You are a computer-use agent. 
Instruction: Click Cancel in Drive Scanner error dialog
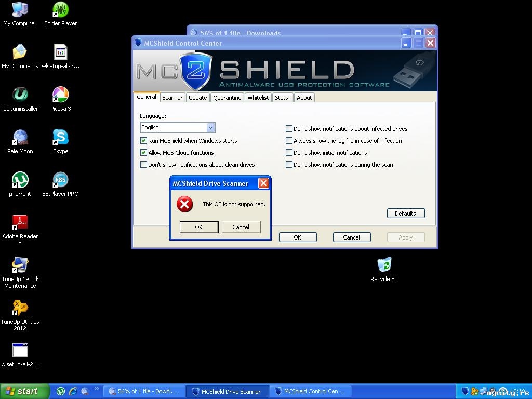pos(241,227)
